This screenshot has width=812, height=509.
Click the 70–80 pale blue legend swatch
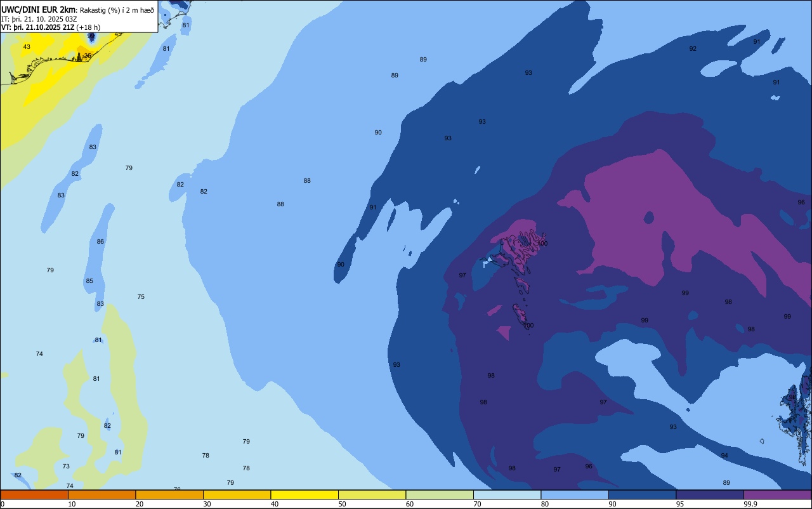click(507, 494)
